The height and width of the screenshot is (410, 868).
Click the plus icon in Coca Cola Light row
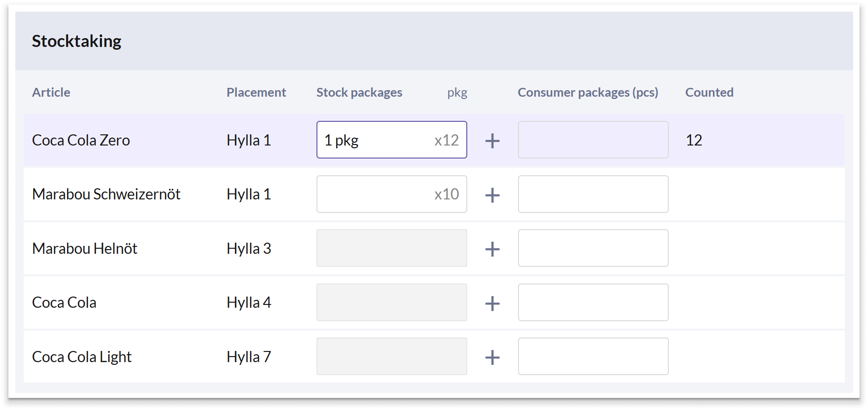click(492, 357)
